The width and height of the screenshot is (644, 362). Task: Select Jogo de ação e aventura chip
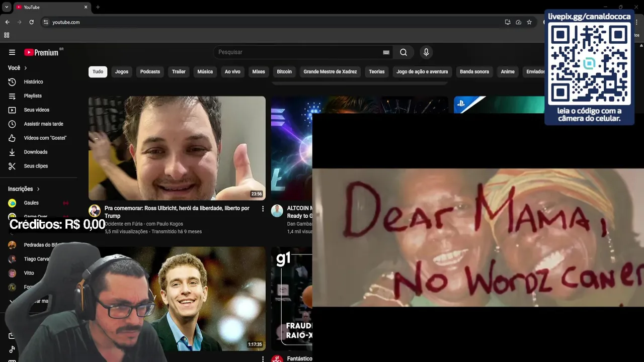[x=422, y=72]
